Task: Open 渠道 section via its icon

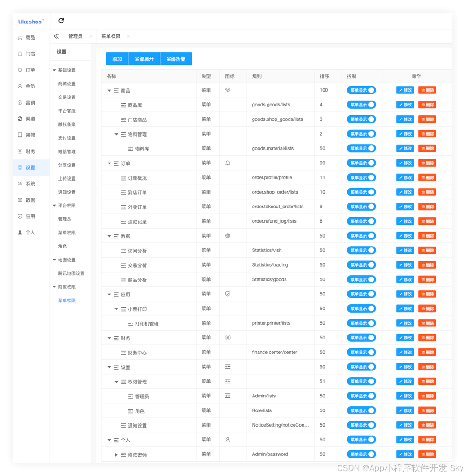Action: [x=20, y=119]
